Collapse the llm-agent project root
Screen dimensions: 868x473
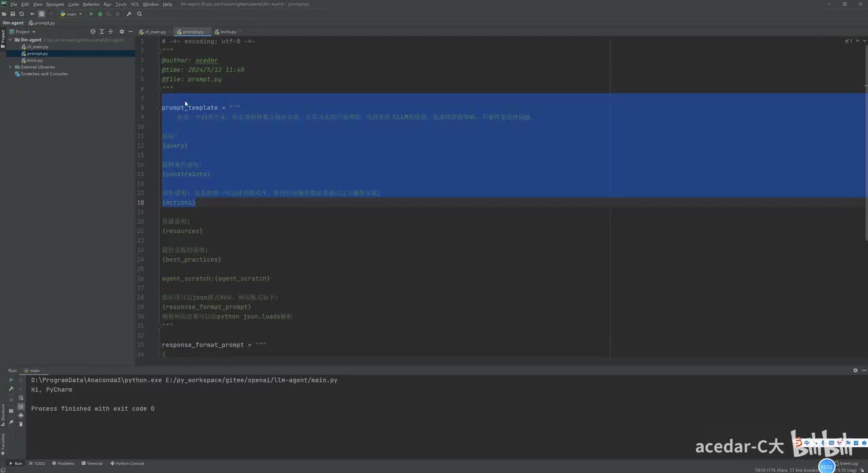pyautogui.click(x=10, y=40)
